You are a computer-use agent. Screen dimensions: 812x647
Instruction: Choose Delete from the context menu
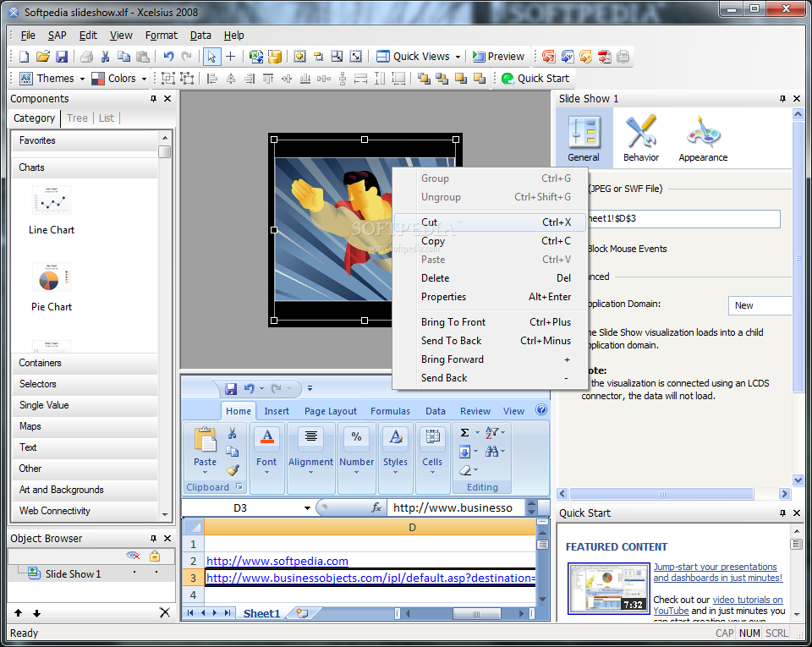coord(490,278)
